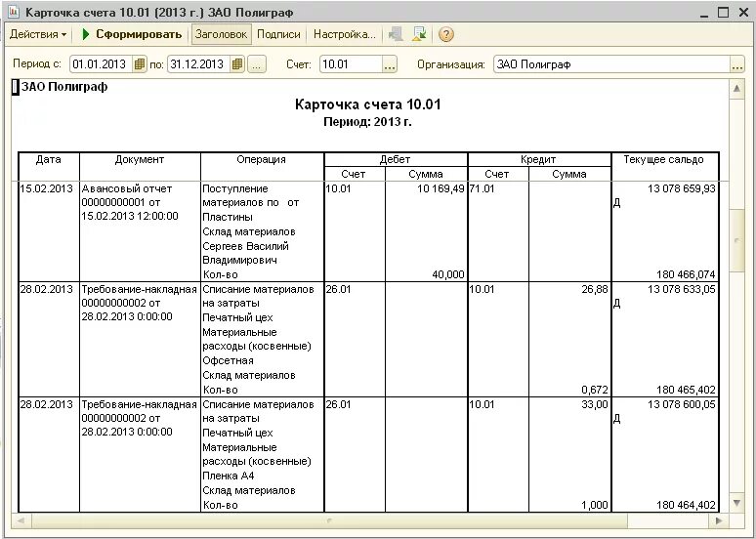
Task: Click quantity value 40,000
Action: point(448,274)
